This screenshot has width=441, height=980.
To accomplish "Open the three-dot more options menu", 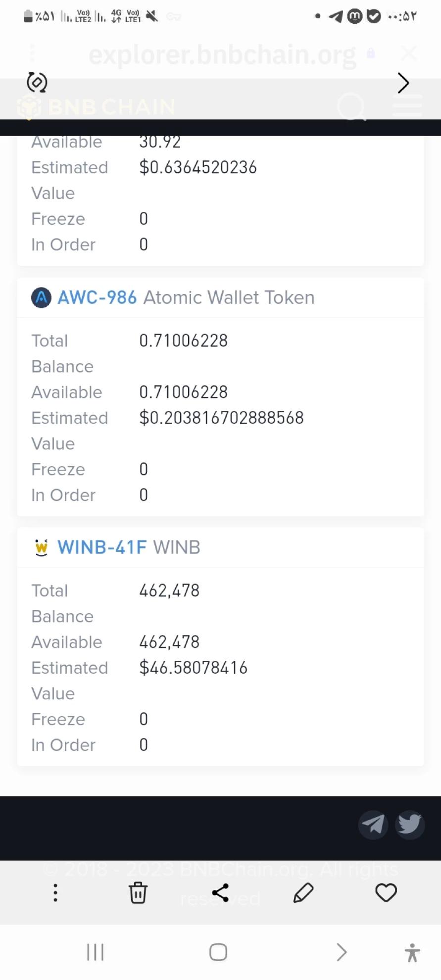I will pos(55,893).
